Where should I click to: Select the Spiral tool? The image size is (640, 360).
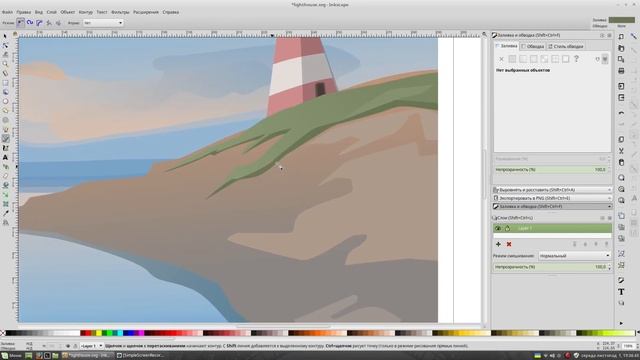coord(5,120)
